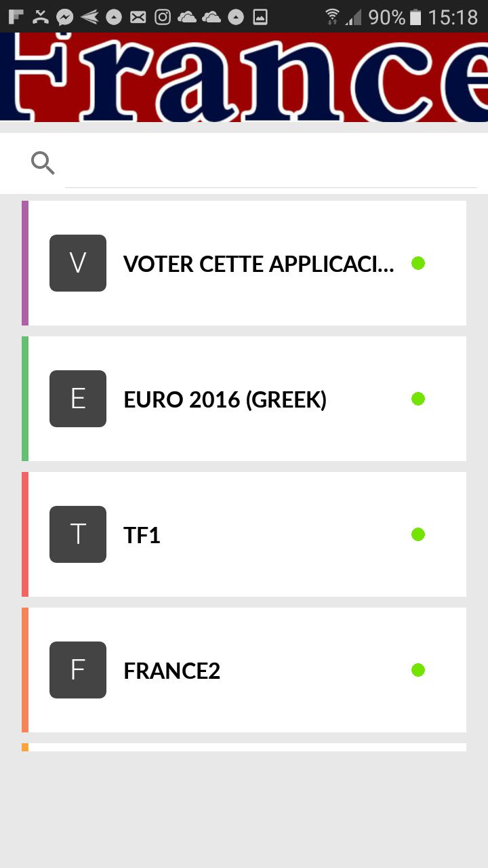Image resolution: width=488 pixels, height=868 pixels.
Task: Tap the T letter tile icon
Action: (78, 534)
